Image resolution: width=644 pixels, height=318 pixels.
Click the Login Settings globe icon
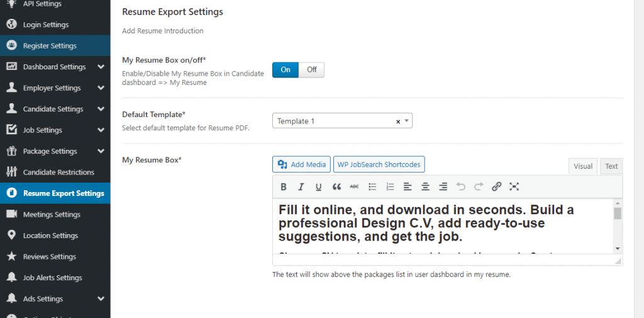pos(11,25)
